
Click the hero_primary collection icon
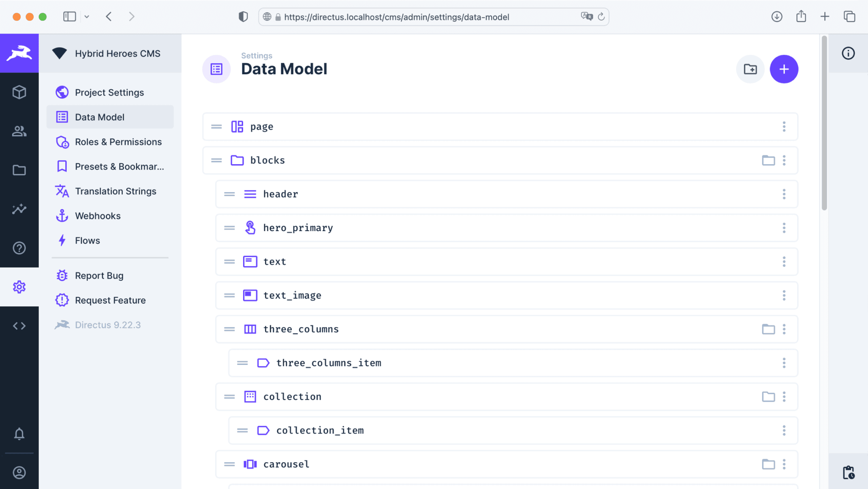pyautogui.click(x=250, y=227)
